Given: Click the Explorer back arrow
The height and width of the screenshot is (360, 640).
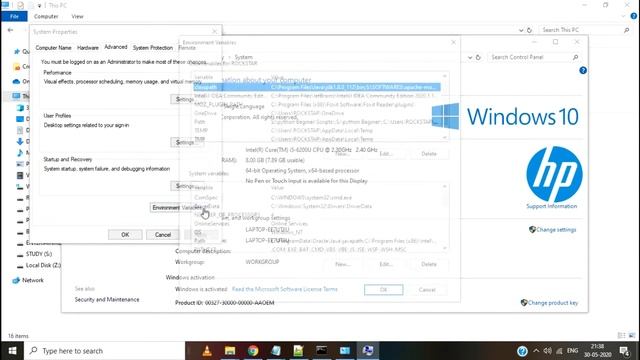Looking at the screenshot, I should point(10,30).
